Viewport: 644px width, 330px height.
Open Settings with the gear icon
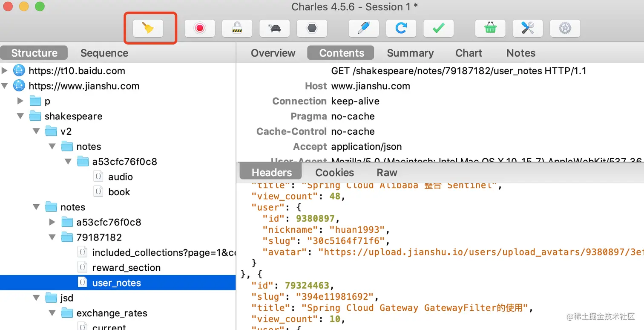565,28
